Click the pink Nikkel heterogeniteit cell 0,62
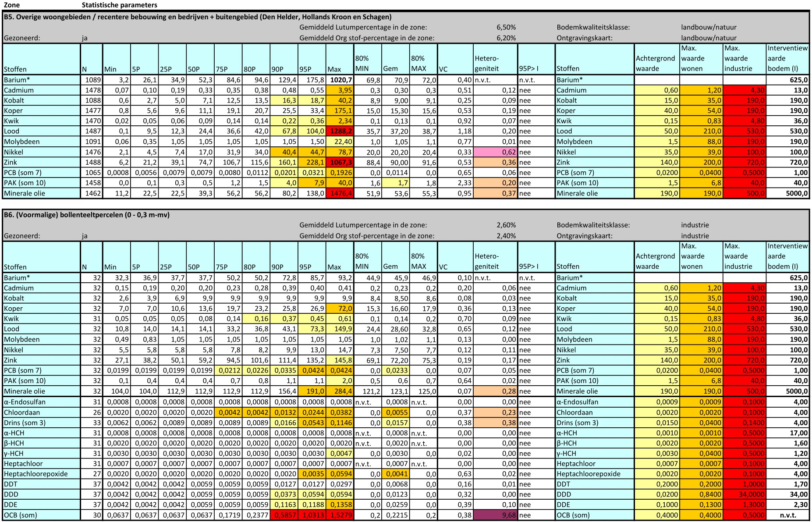The height and width of the screenshot is (522, 812). 496,152
